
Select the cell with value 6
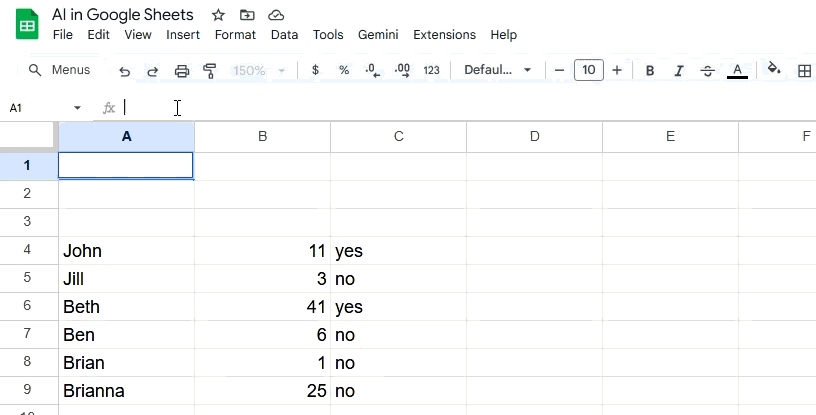pyautogui.click(x=262, y=335)
